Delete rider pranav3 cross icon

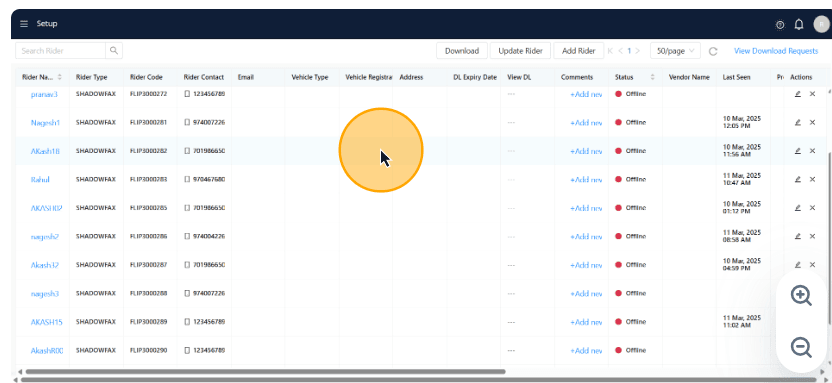[812, 94]
